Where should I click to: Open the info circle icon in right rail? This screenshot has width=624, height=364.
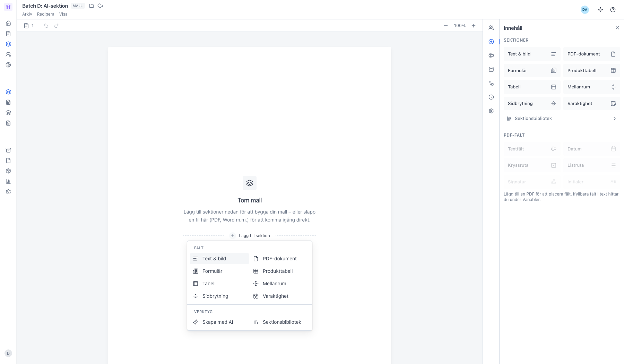(491, 97)
